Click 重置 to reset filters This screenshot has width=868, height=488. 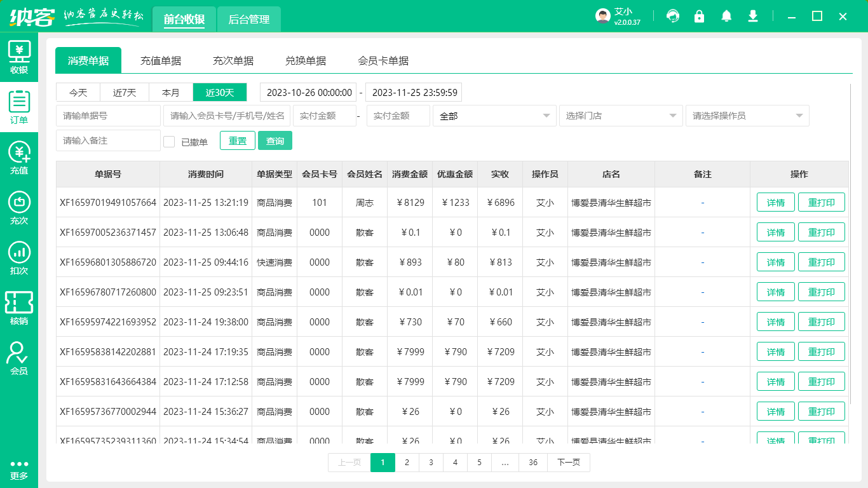coord(237,140)
